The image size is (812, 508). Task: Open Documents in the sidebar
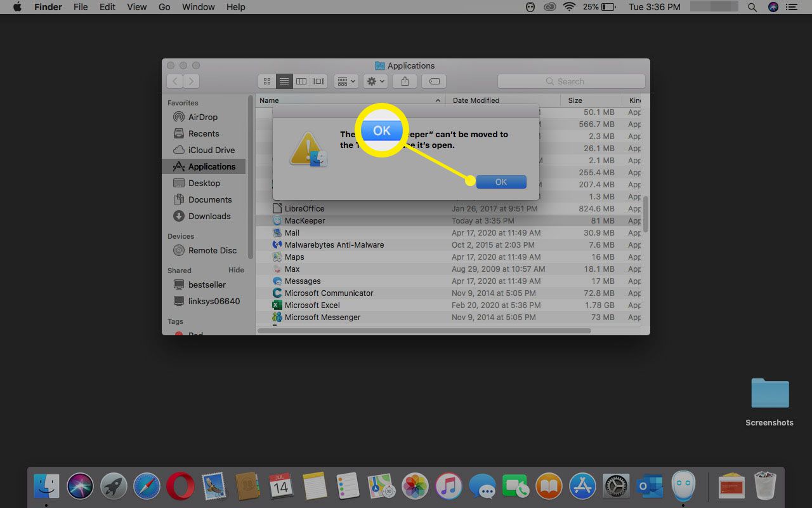point(210,199)
